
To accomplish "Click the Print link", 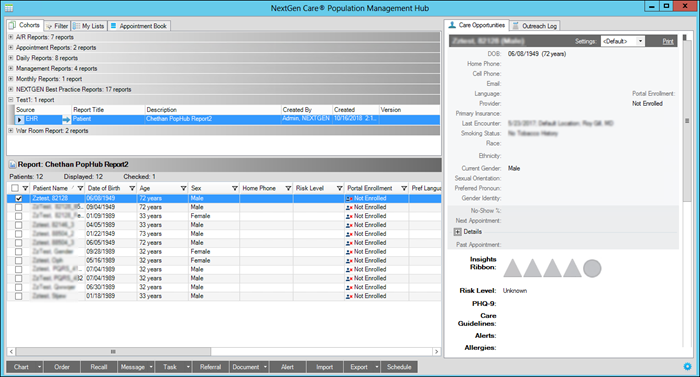I will click(668, 41).
